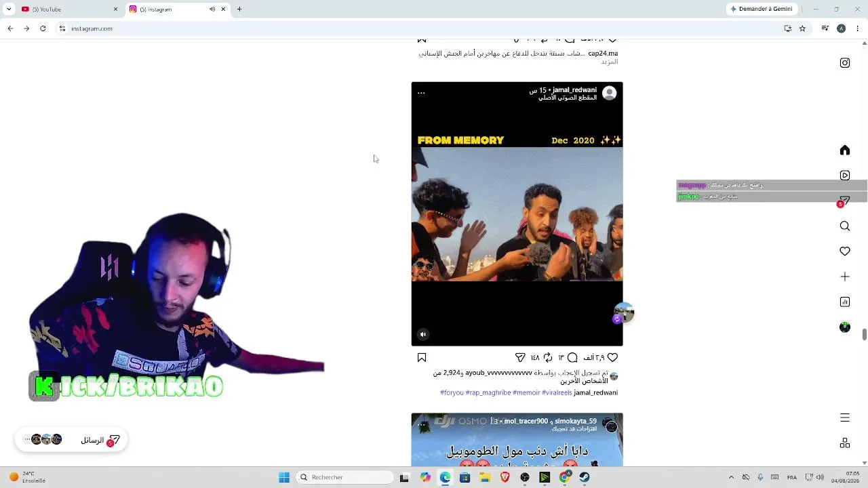Open File Explorer from the taskbar
Image resolution: width=868 pixels, height=488 pixels.
pyautogui.click(x=485, y=477)
